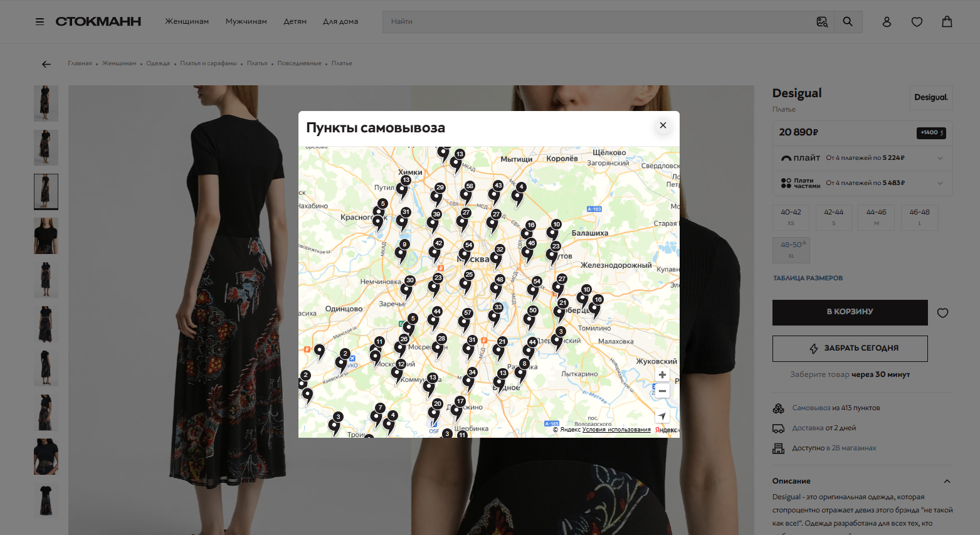Viewport: 980px width, 535px height.
Task: Search by photo using the camera icon
Action: tap(822, 22)
